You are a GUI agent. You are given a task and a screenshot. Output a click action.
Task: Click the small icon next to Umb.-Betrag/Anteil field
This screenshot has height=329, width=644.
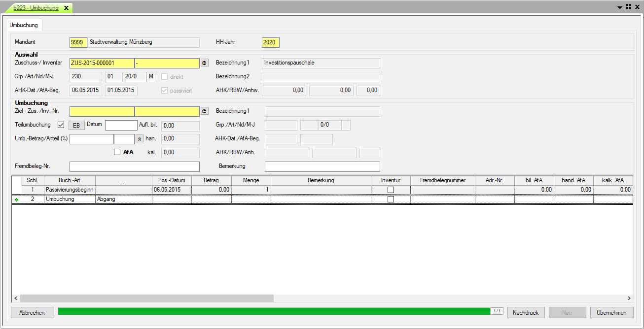[140, 139]
